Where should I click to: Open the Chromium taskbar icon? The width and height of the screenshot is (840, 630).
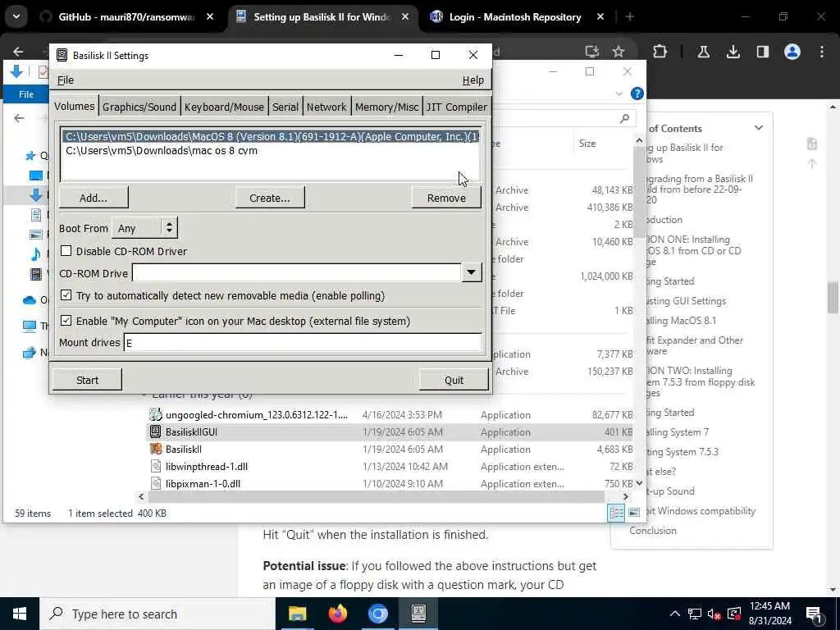coord(377,614)
